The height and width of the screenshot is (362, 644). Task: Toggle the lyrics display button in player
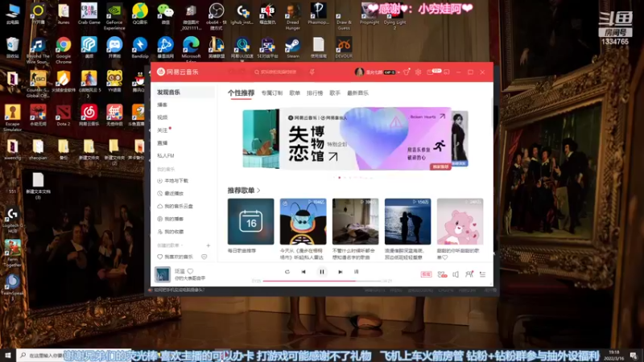click(356, 272)
